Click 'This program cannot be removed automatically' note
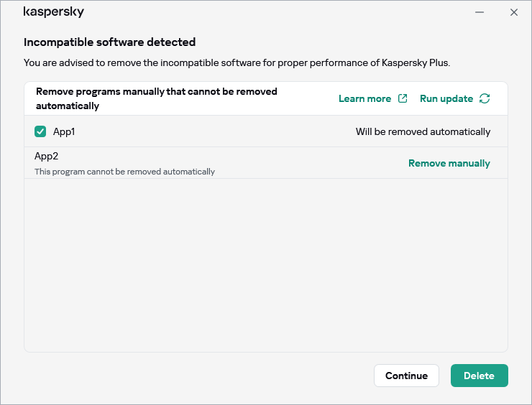Screen dimensions: 532x405 [x=124, y=172]
